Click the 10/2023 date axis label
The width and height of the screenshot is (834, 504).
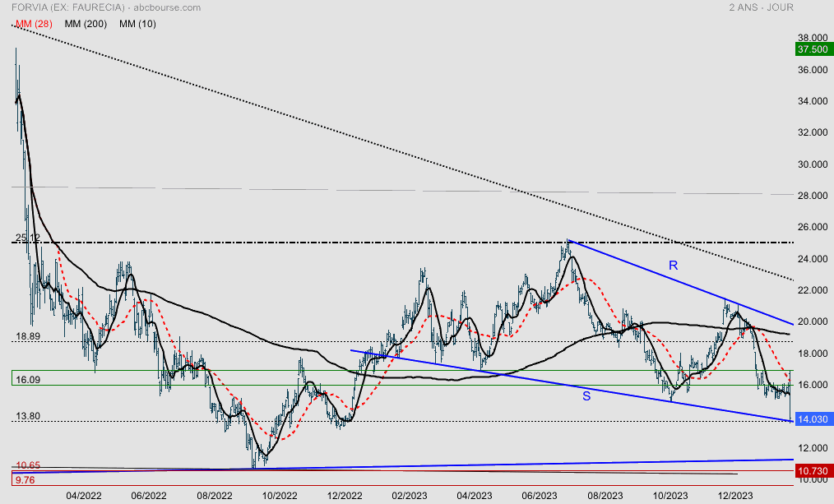point(670,496)
